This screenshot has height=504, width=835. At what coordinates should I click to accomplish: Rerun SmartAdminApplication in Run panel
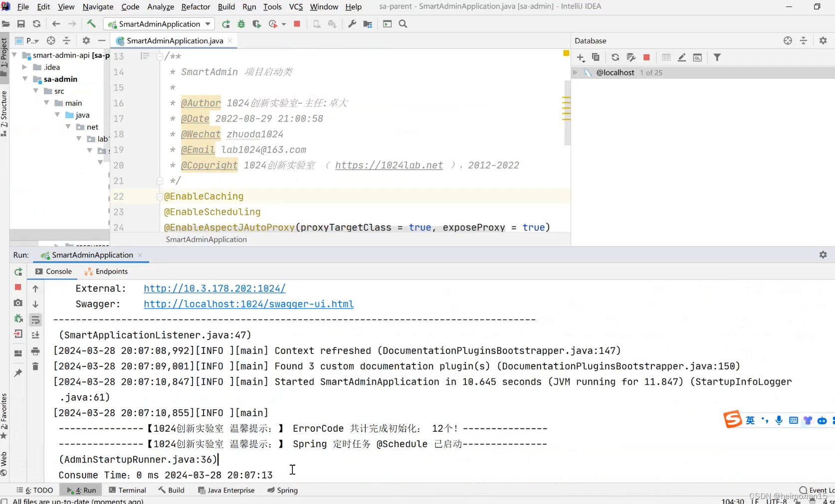tap(18, 272)
